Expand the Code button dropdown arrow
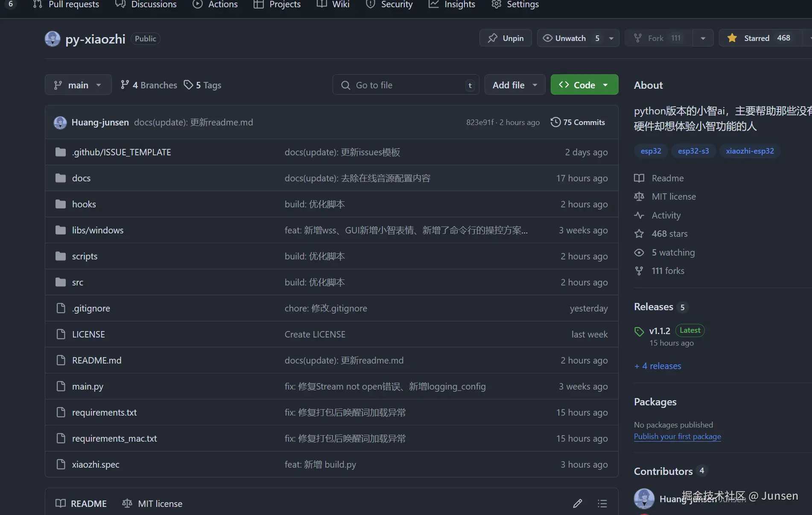812x515 pixels. click(x=605, y=84)
